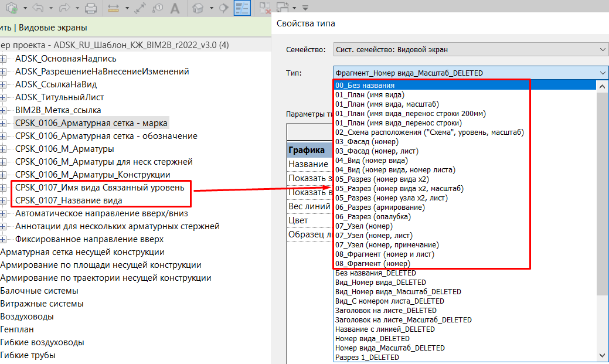Click the Tag by Category icon

[157, 8]
